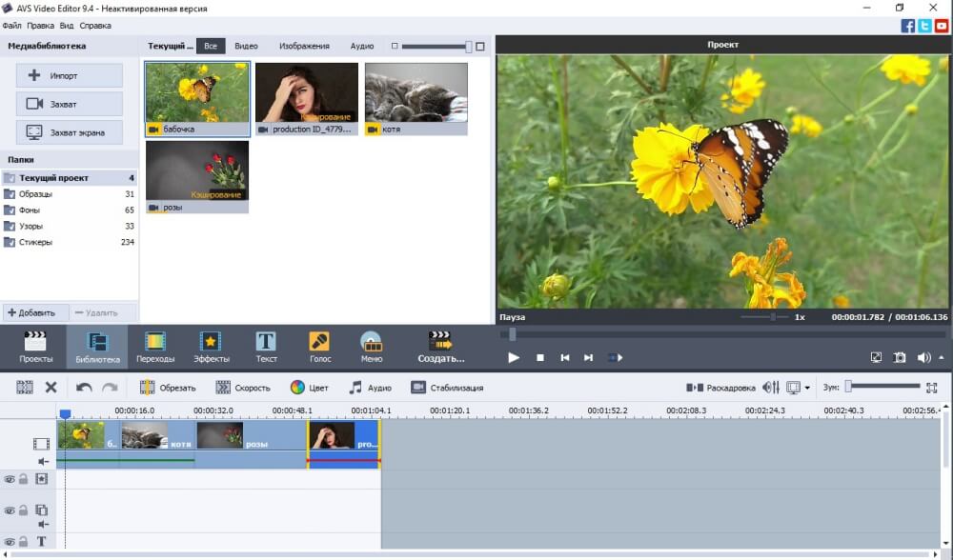The width and height of the screenshot is (953, 560).
Task: Open the audio mixer icon
Action: pyautogui.click(x=771, y=388)
